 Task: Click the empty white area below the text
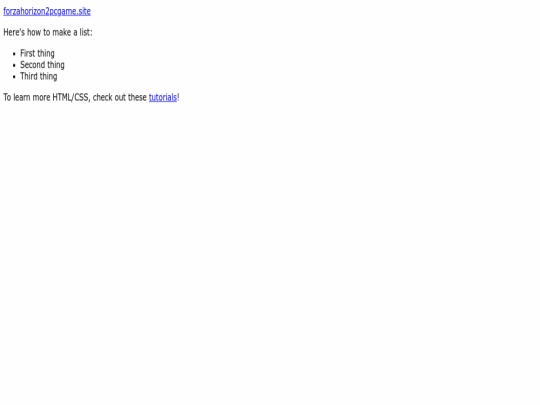(270, 241)
